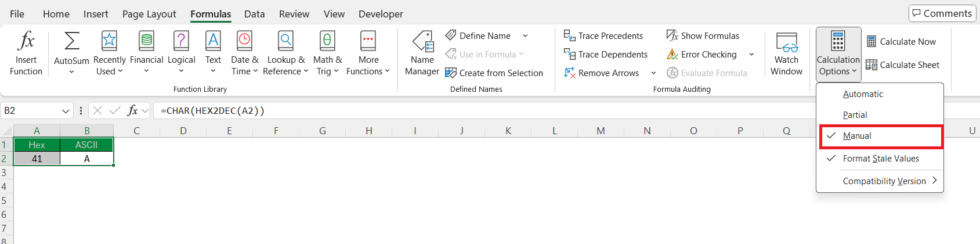Open Math & Trig functions

(x=327, y=53)
